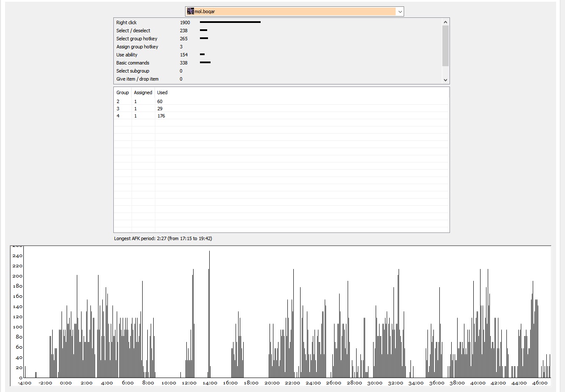
Task: Select the "Select / deselect" row
Action: pyautogui.click(x=278, y=31)
